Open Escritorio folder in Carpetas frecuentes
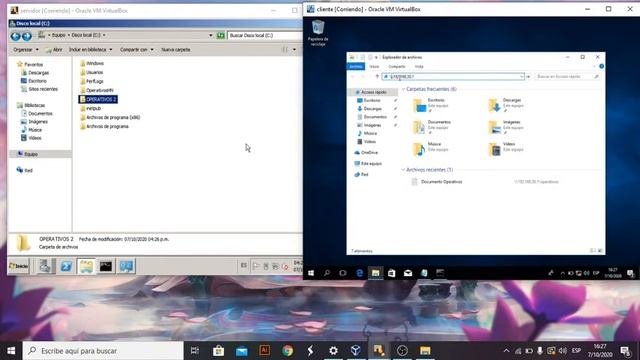Image resolution: width=640 pixels, height=360 pixels. tap(431, 105)
